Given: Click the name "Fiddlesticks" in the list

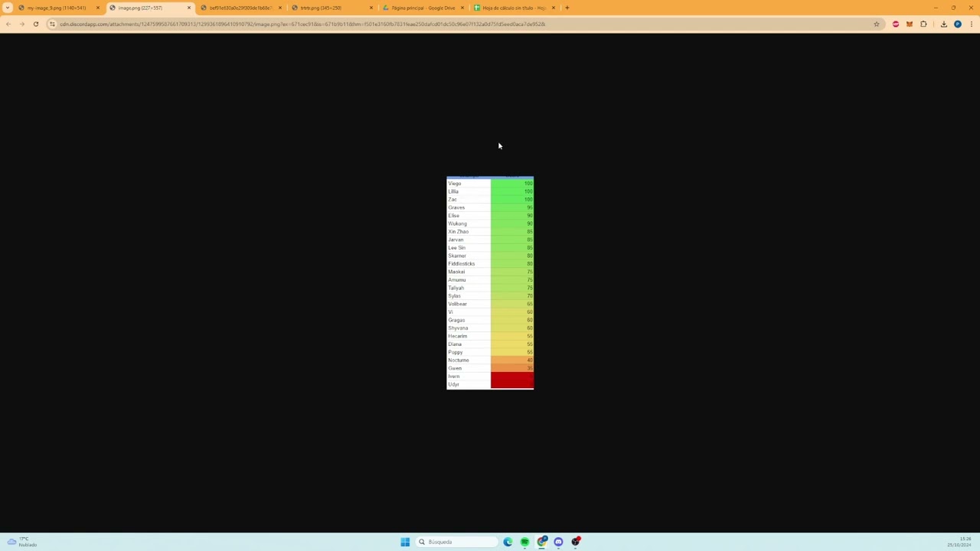Looking at the screenshot, I should tap(462, 264).
